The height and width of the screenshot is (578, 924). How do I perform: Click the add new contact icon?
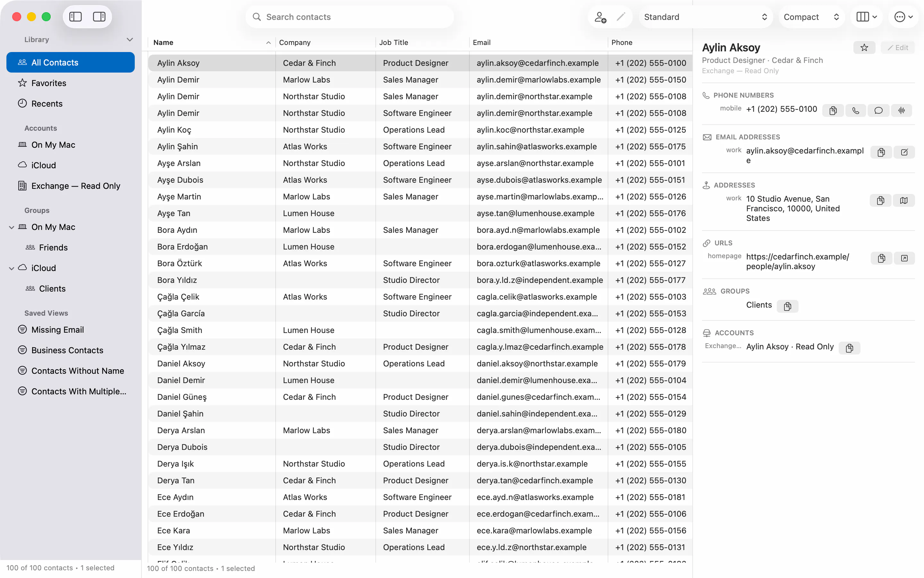click(x=600, y=17)
